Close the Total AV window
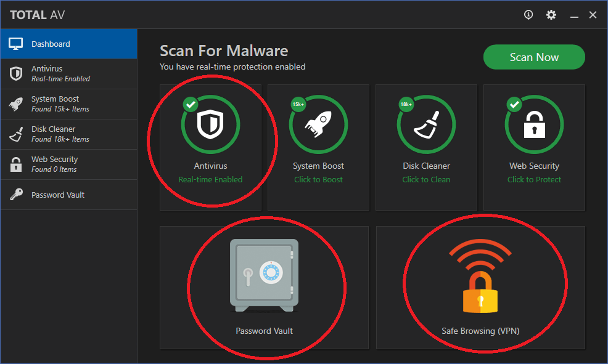This screenshot has height=364, width=608. pyautogui.click(x=593, y=15)
